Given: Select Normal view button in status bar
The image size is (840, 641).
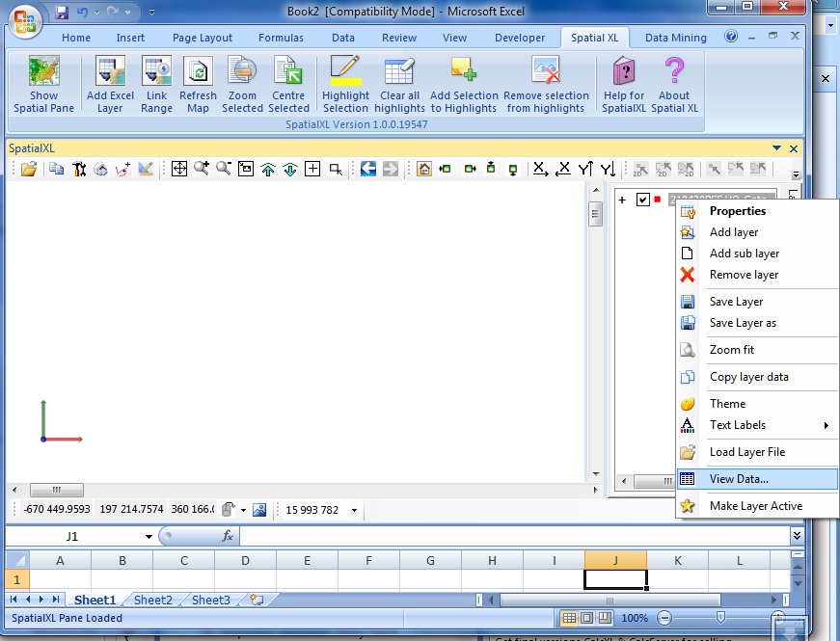Looking at the screenshot, I should click(569, 618).
